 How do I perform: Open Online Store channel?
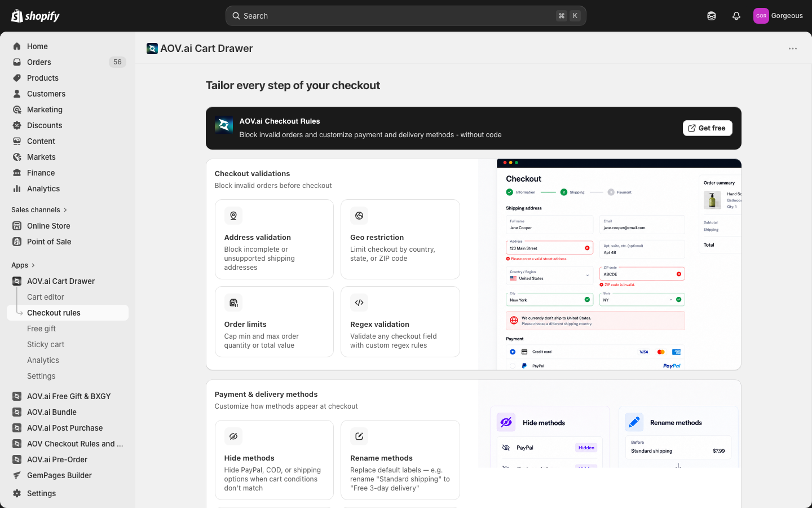(x=68, y=226)
